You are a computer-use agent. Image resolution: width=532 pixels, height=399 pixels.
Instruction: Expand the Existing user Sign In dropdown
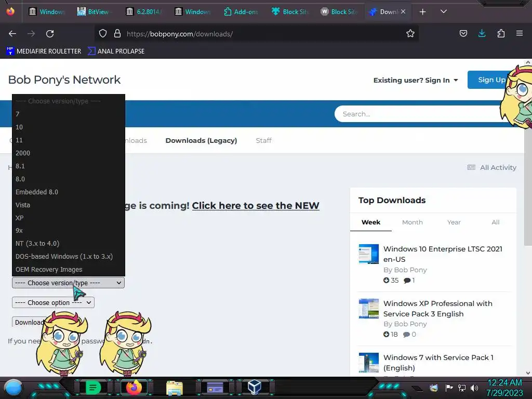(416, 81)
